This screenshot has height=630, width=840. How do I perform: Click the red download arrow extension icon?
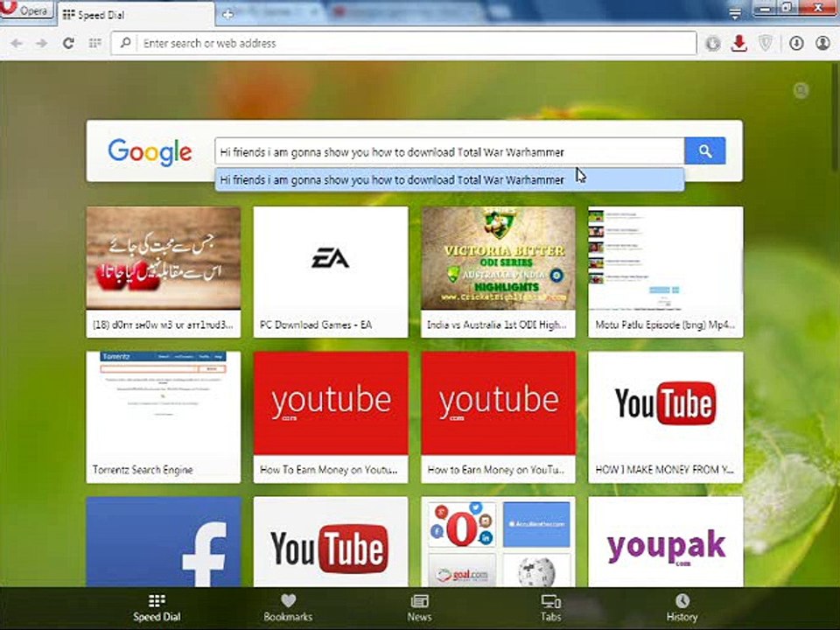tap(739, 44)
